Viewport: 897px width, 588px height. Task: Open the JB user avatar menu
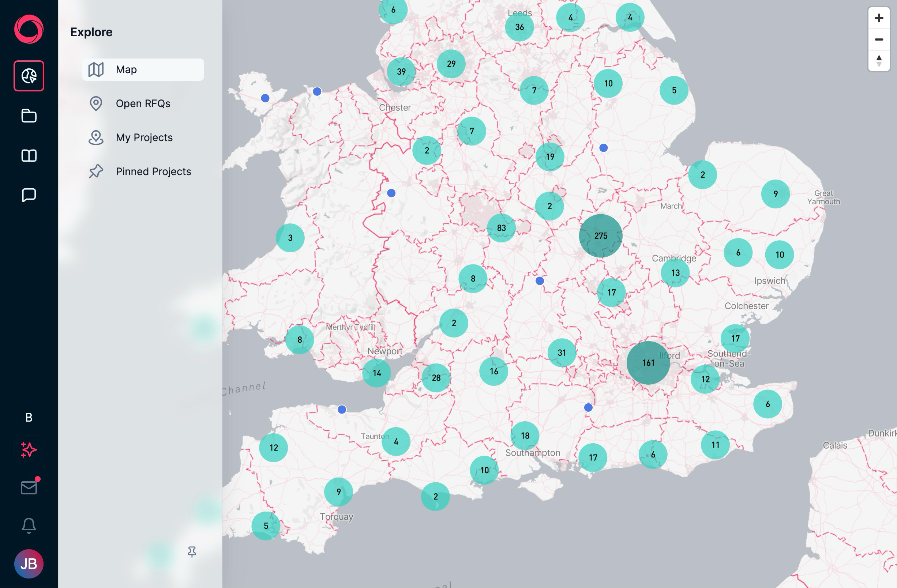coord(29,564)
